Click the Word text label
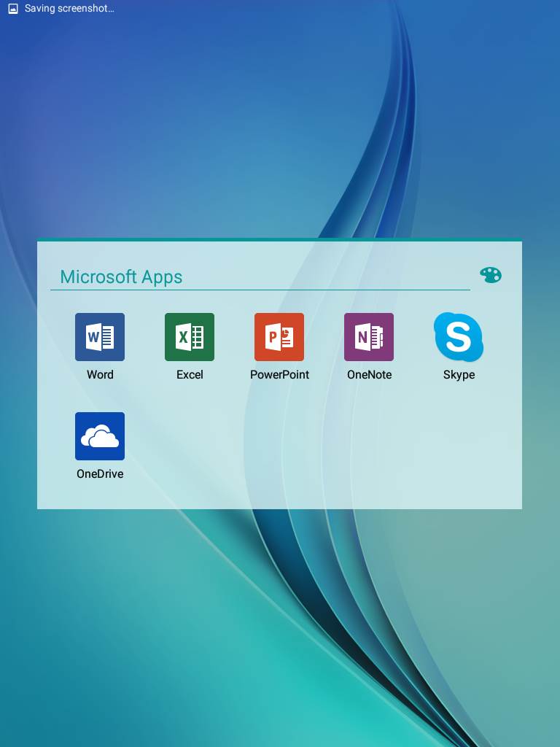Screen dimensions: 560x747 tap(100, 375)
